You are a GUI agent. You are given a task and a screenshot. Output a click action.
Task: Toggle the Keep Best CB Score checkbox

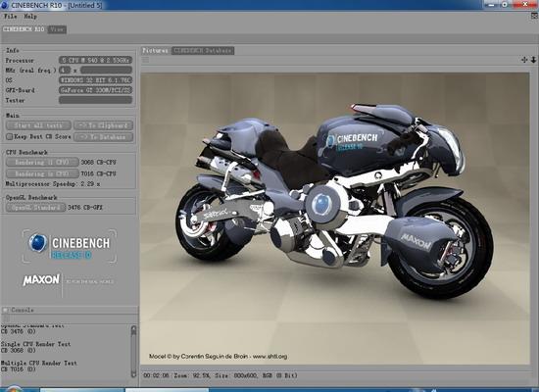click(9, 137)
